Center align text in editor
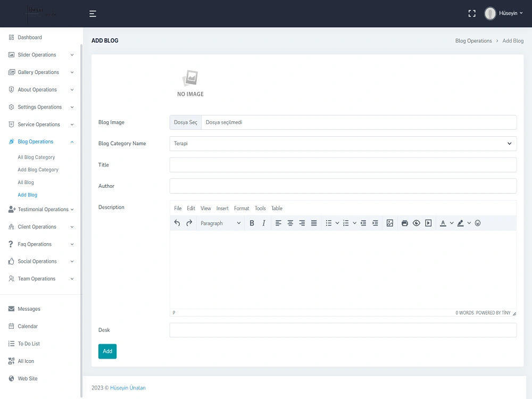 290,223
